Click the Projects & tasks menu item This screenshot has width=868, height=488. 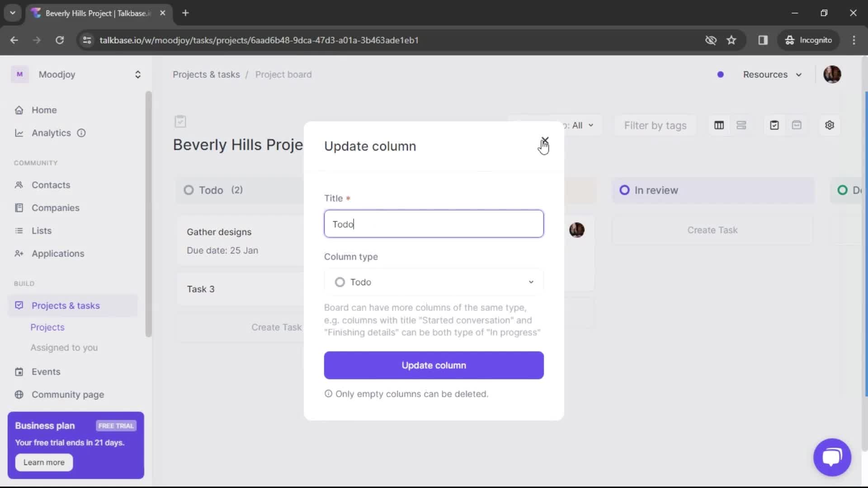click(65, 305)
